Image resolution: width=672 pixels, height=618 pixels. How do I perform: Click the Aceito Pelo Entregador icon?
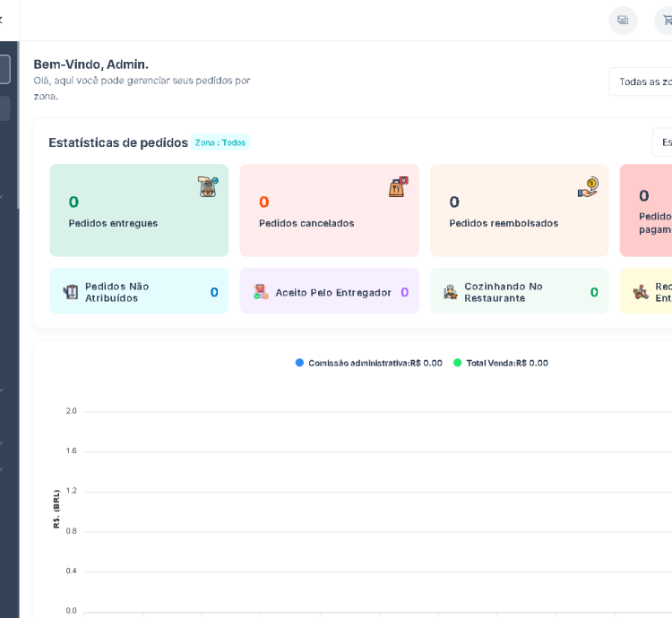point(261,292)
